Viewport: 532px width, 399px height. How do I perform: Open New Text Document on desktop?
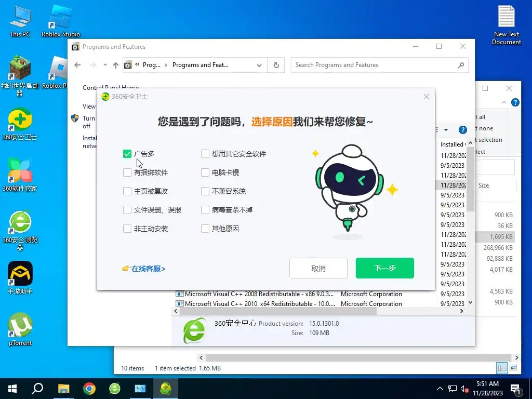[x=507, y=25]
